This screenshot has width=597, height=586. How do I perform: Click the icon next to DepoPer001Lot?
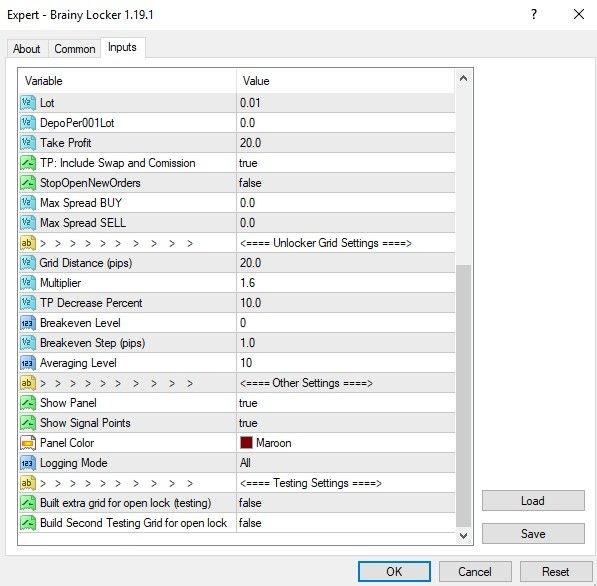[28, 123]
